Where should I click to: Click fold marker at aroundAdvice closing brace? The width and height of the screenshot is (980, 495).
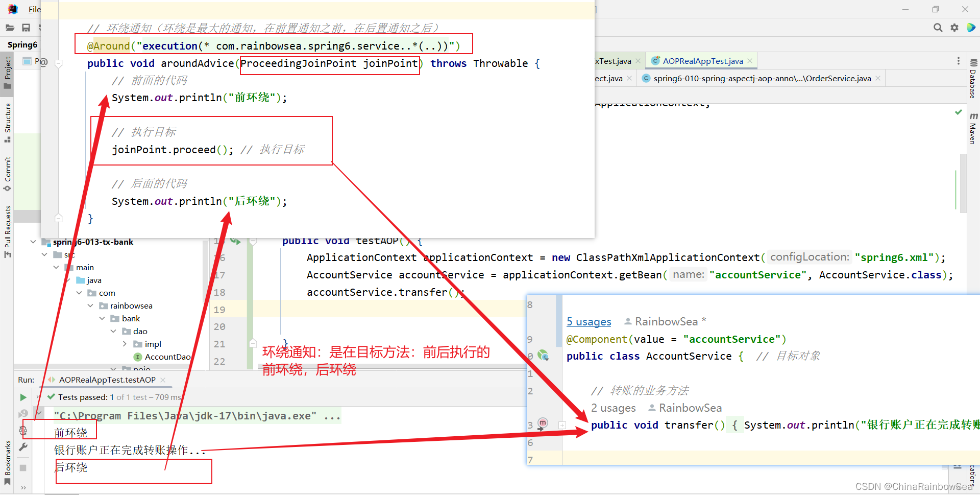coord(58,218)
